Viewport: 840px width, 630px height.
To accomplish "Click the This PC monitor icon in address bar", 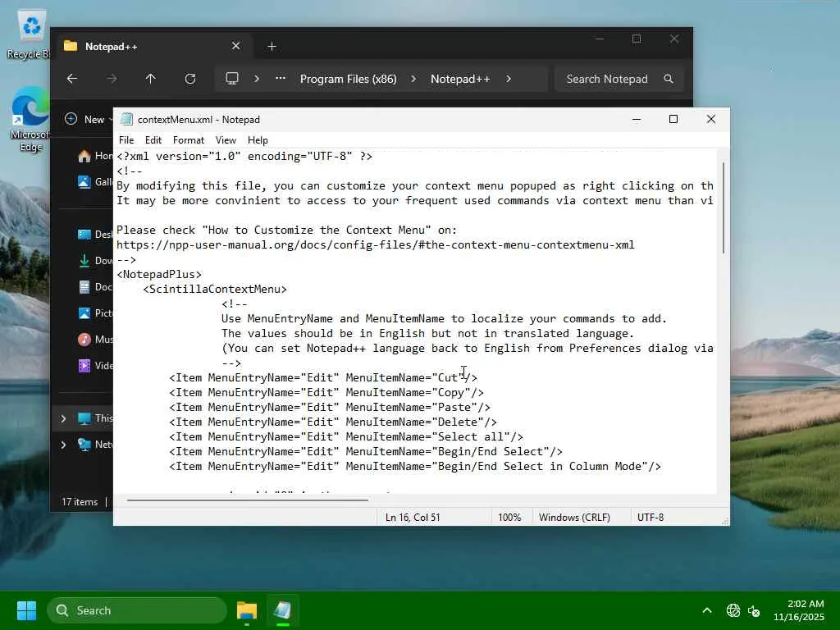I will (232, 79).
